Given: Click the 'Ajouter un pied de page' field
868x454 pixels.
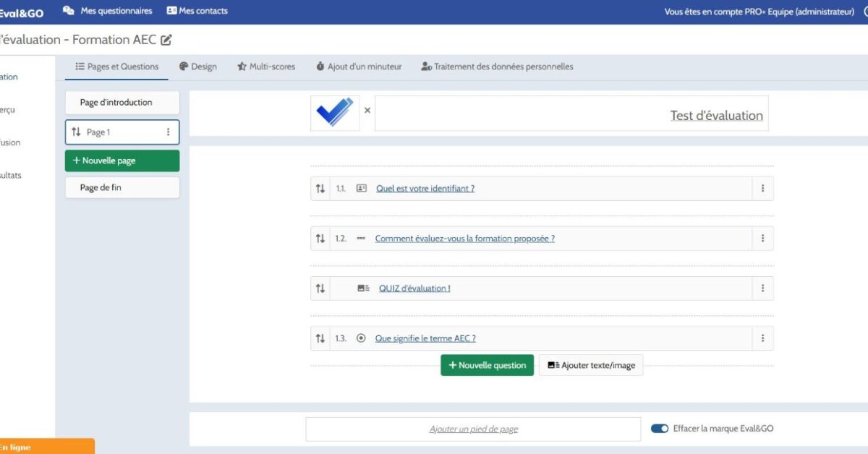Looking at the screenshot, I should 475,428.
